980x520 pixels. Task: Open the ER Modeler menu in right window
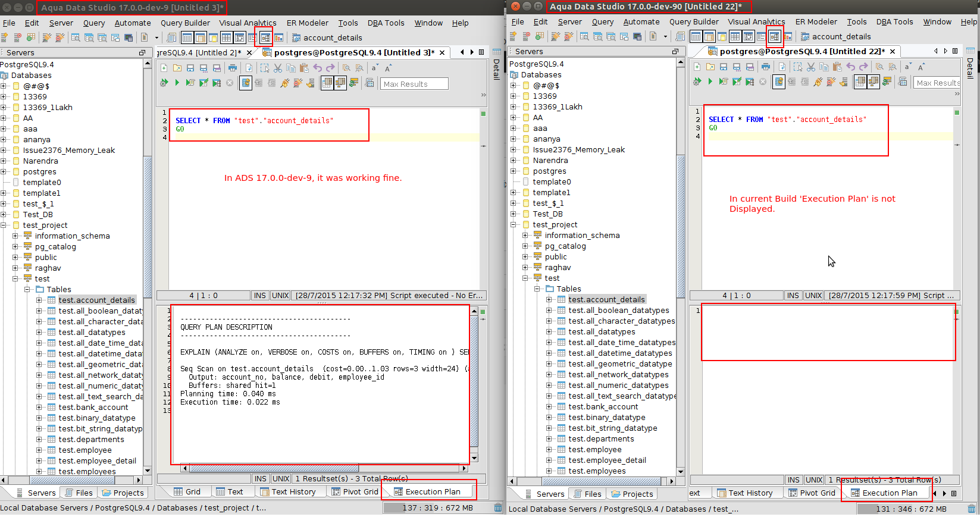(816, 22)
